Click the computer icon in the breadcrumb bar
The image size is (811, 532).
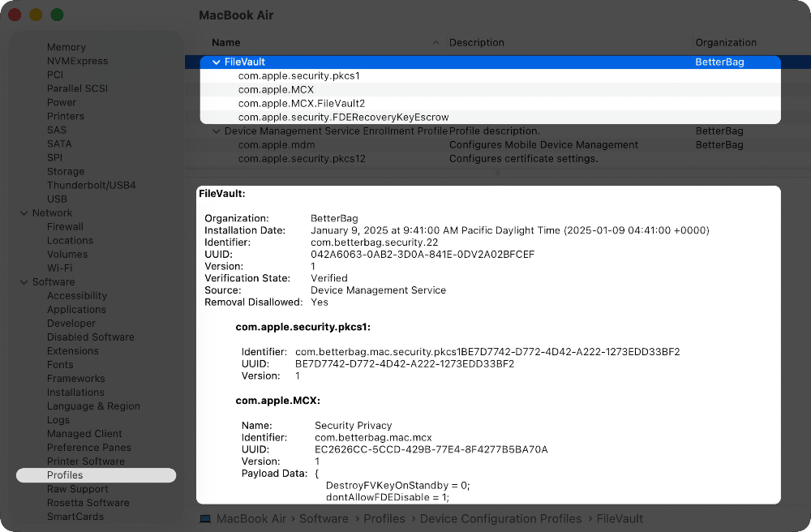(x=205, y=518)
